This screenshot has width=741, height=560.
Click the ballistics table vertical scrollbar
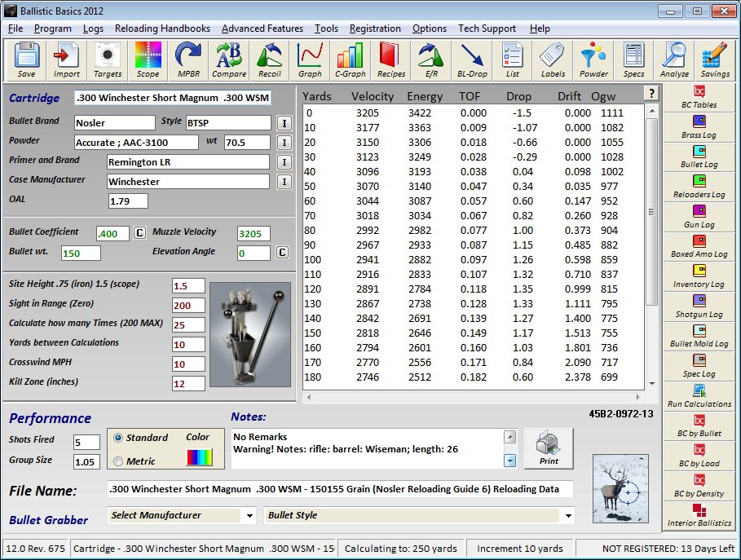point(651,245)
